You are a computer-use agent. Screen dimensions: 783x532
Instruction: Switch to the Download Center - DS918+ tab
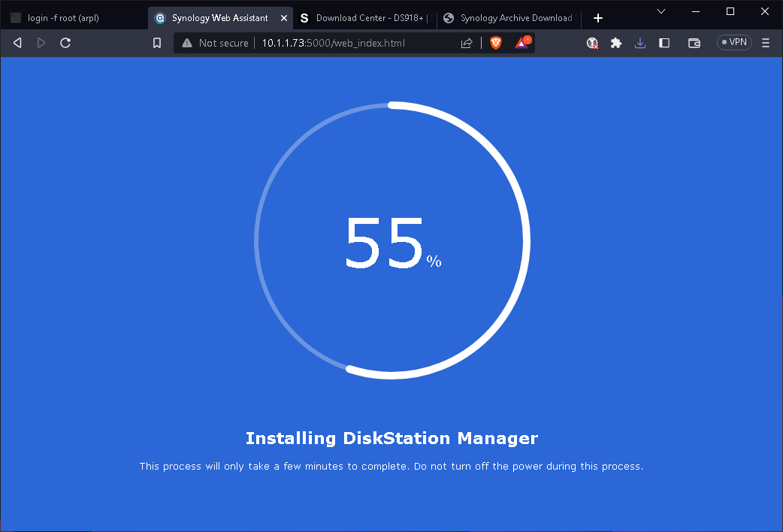[x=365, y=18]
